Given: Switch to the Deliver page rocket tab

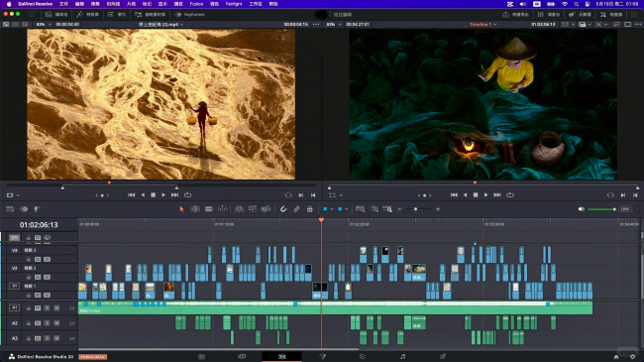Looking at the screenshot, I should coord(443,357).
